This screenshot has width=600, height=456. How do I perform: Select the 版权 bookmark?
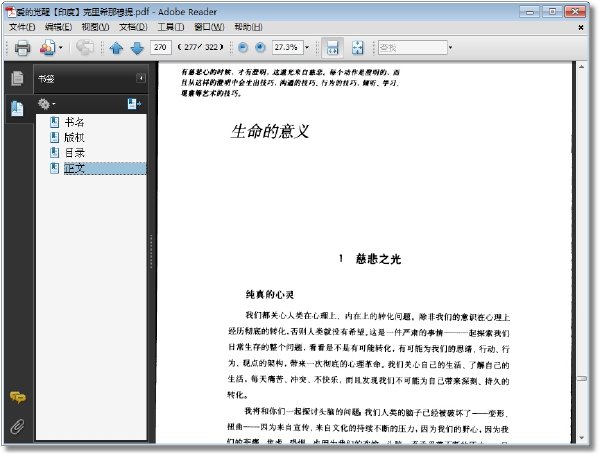coord(74,137)
